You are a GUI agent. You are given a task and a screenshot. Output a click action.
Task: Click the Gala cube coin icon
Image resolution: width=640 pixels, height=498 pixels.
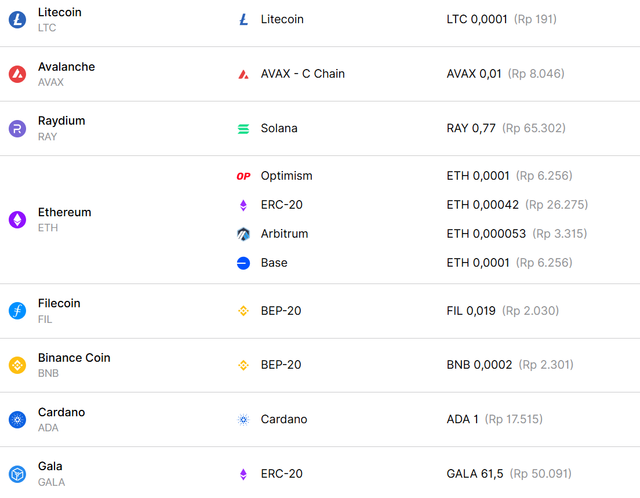tap(18, 474)
